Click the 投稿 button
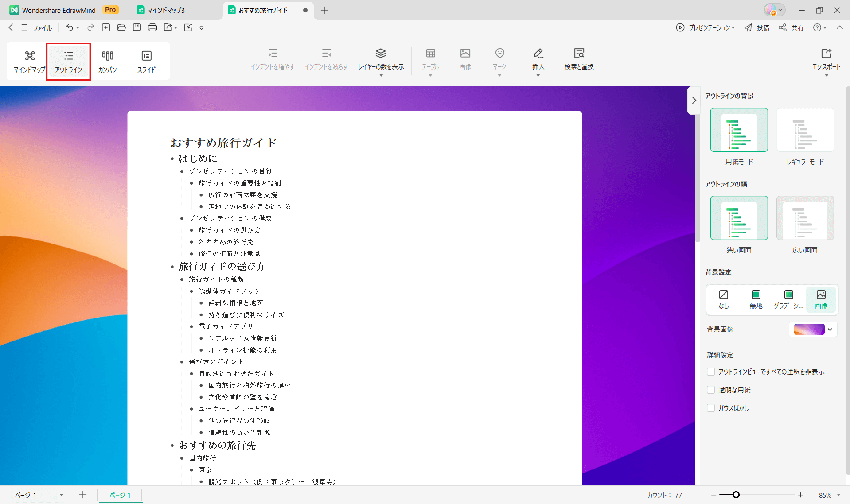Screen dimensions: 850x504 point(757,27)
